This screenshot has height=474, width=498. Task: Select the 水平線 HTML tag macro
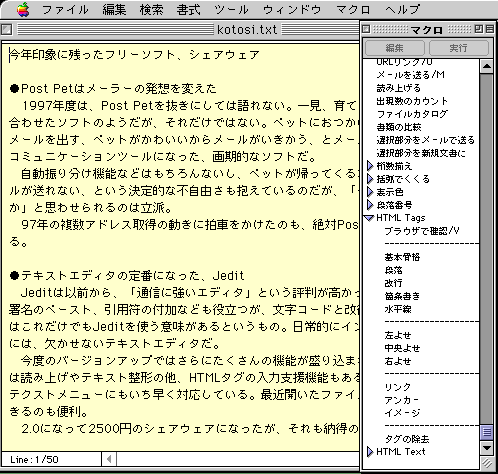(398, 309)
